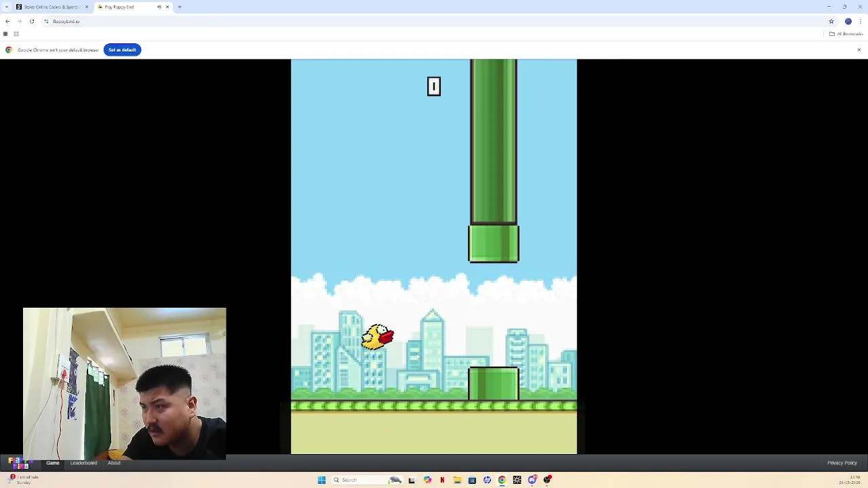This screenshot has width=868, height=488.
Task: Open the apps grid bookmark shortcut
Action: point(16,34)
